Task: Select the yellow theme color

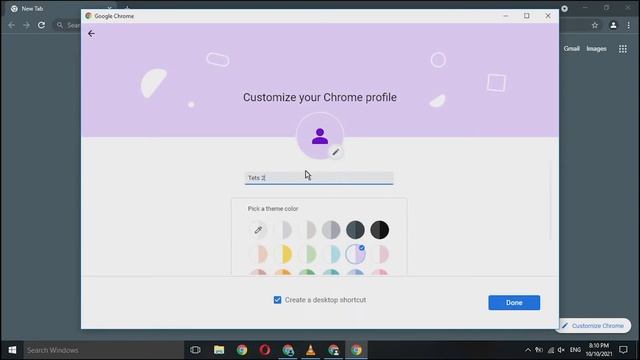Action: (282, 254)
